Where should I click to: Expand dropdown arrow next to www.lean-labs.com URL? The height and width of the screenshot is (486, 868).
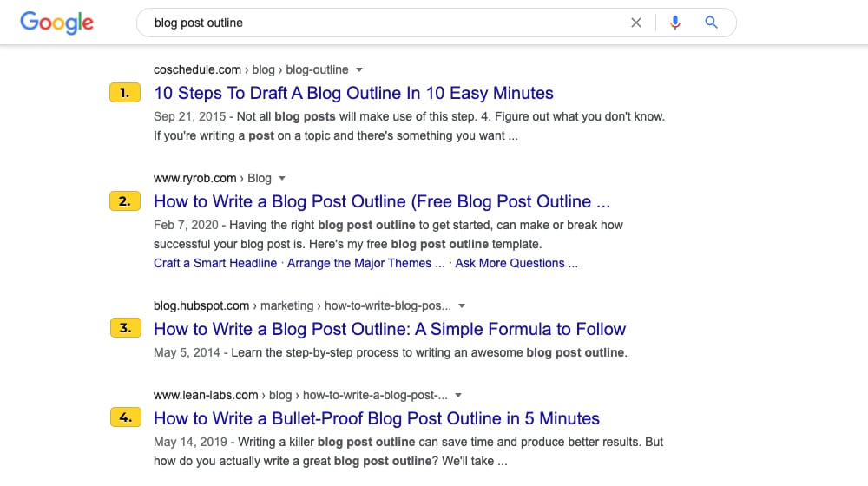[458, 395]
